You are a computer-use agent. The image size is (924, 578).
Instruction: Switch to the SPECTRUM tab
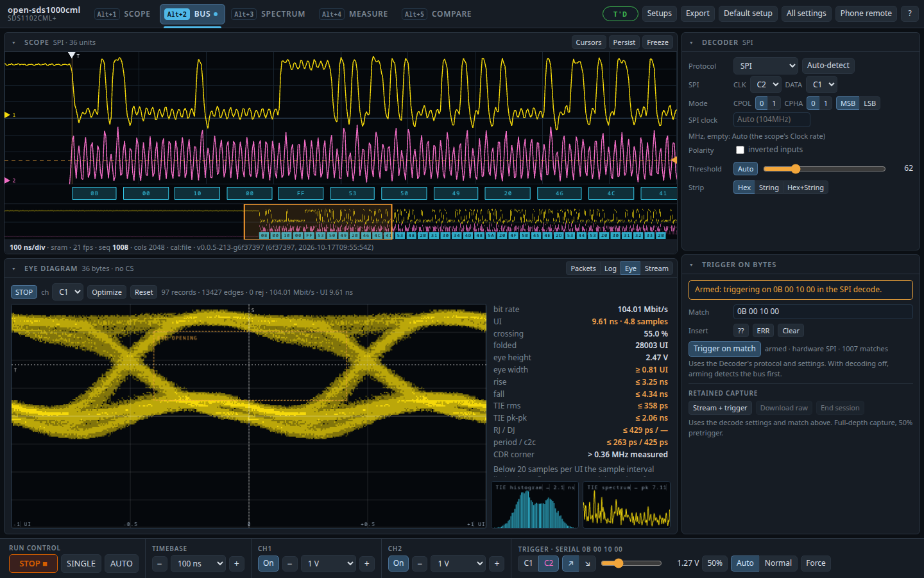click(269, 13)
